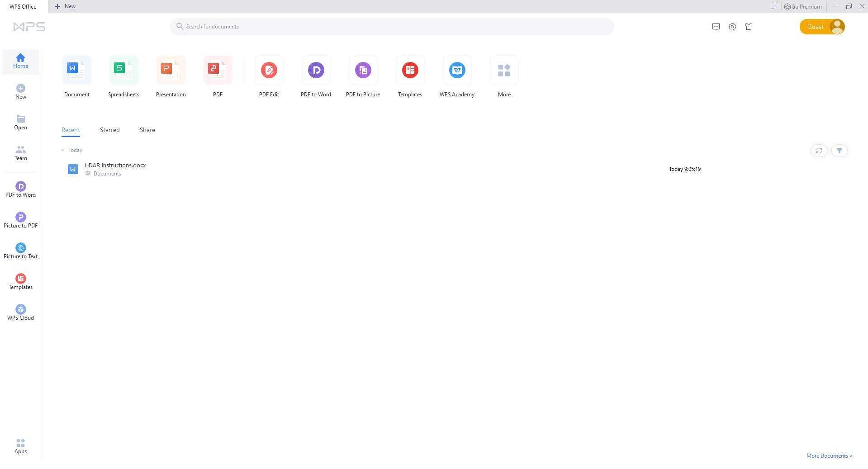This screenshot has height=469, width=868.
Task: Click the search magnifier icon
Action: 180,26
